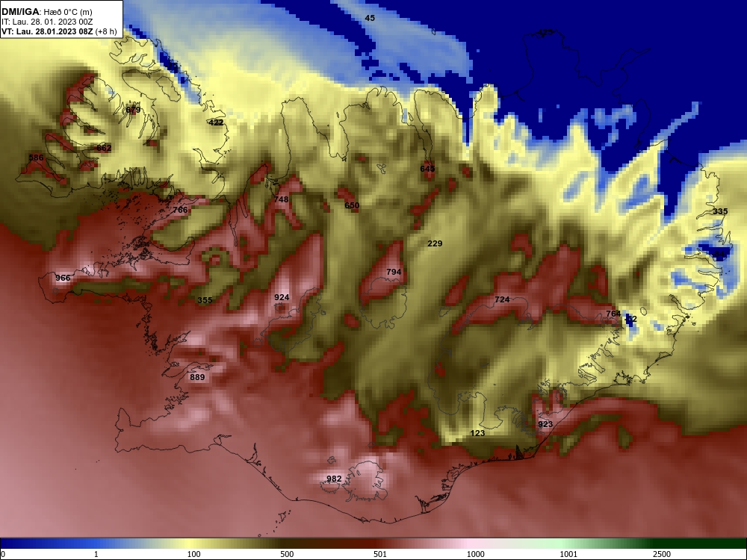
Task: Click the legend tick label 100
Action: point(193,554)
